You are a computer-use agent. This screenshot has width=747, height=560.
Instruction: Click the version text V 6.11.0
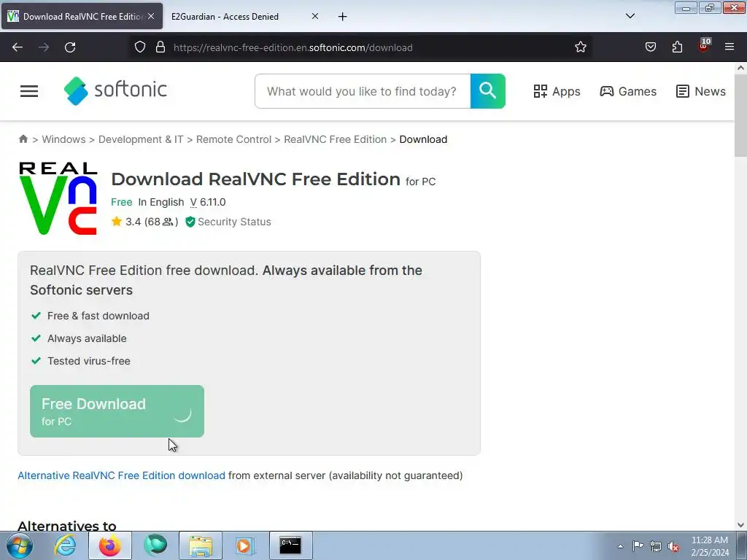[x=208, y=202]
